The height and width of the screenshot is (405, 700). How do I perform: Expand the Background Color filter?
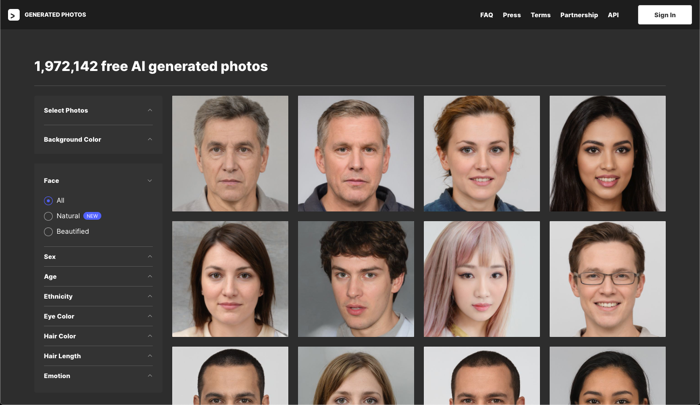(x=98, y=139)
